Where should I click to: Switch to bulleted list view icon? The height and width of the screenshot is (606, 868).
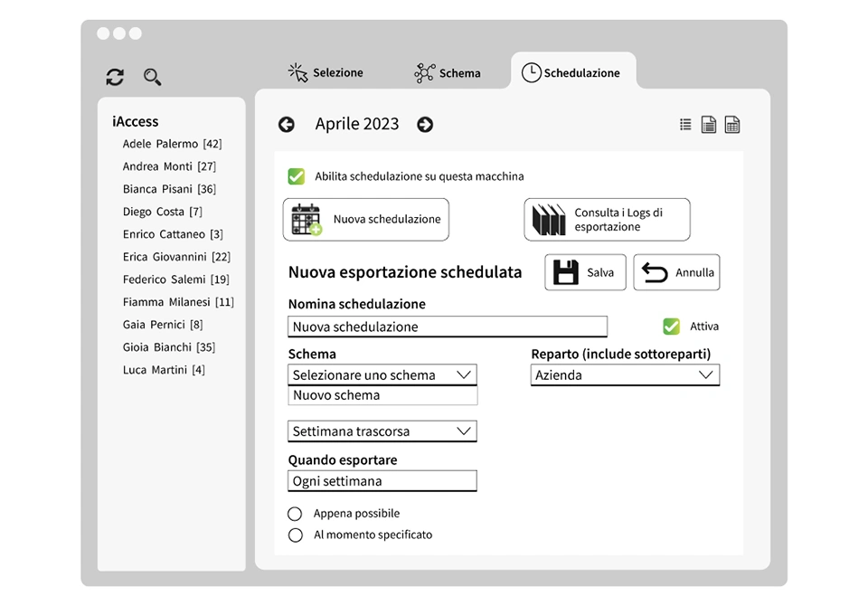(685, 125)
